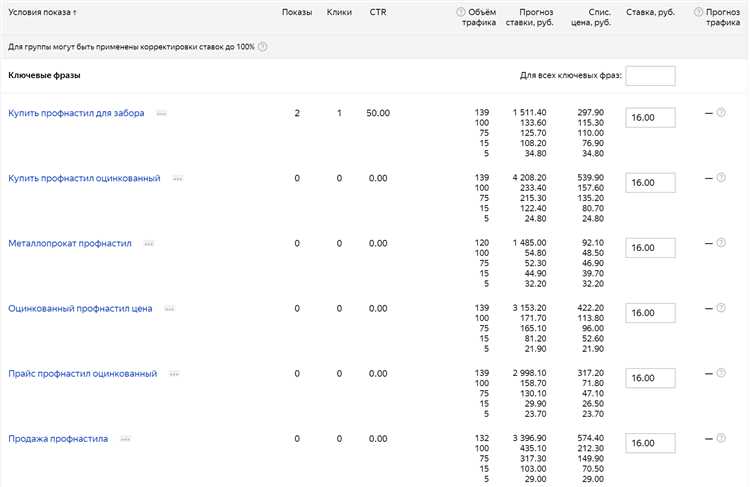The height and width of the screenshot is (487, 750).
Task: Open keyword Металлопрокат профнастил
Action: click(69, 243)
